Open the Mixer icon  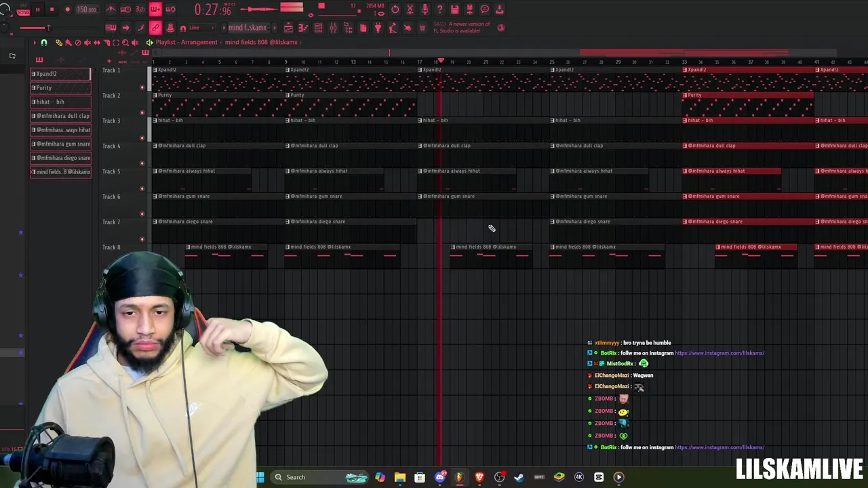pos(333,28)
